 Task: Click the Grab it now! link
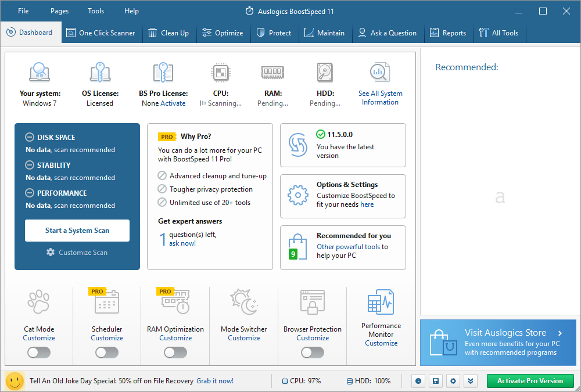click(x=215, y=381)
